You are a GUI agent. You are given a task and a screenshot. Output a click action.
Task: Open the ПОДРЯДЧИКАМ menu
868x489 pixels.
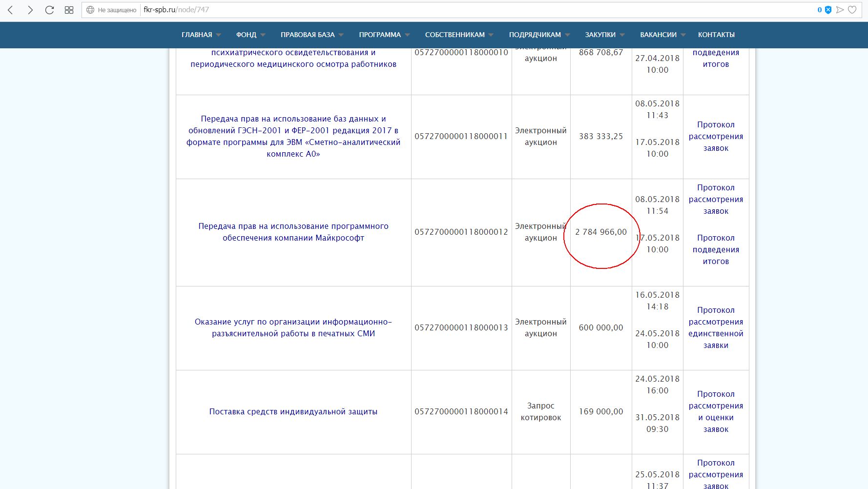coord(535,35)
